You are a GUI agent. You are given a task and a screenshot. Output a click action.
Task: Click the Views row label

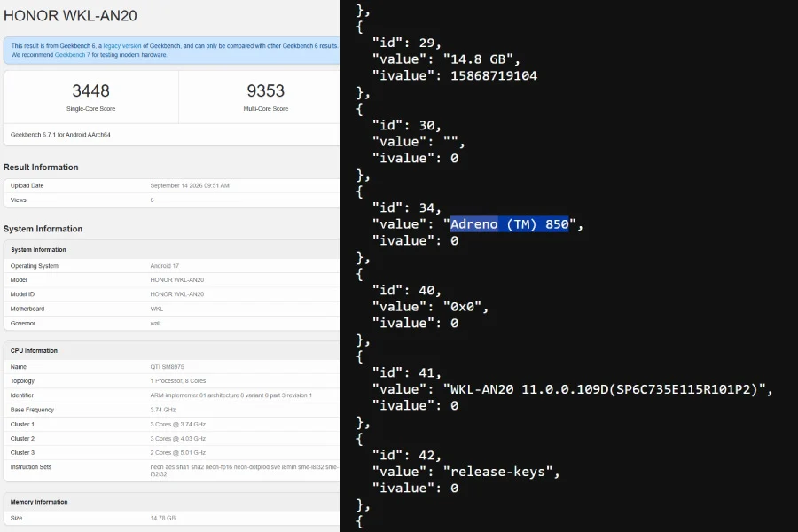19,200
